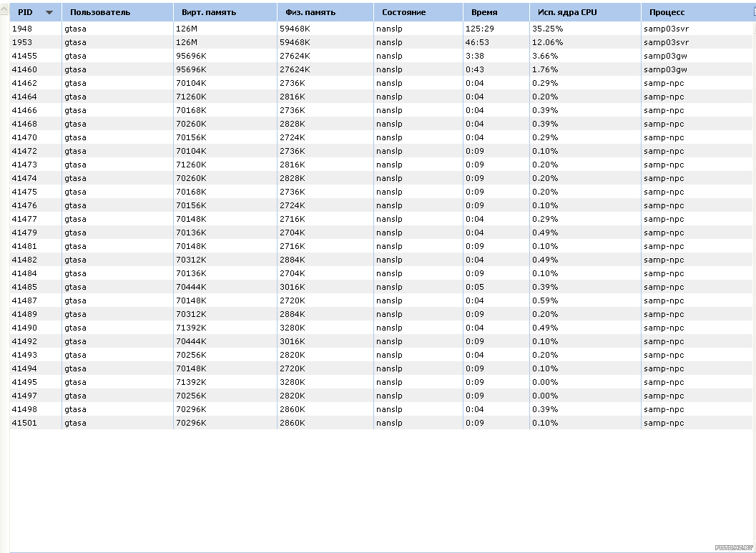This screenshot has height=553, width=756.
Task: Select PID 41462 cell
Action: pyautogui.click(x=24, y=83)
